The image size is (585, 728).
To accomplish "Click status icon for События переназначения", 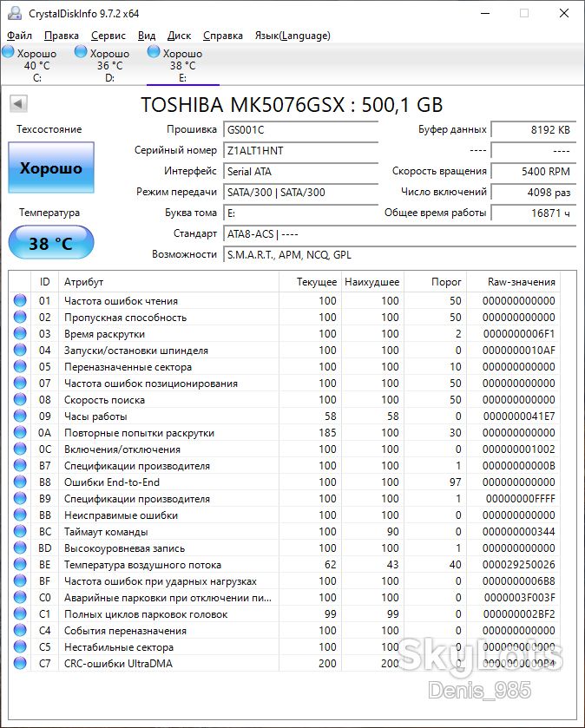I will (x=20, y=630).
